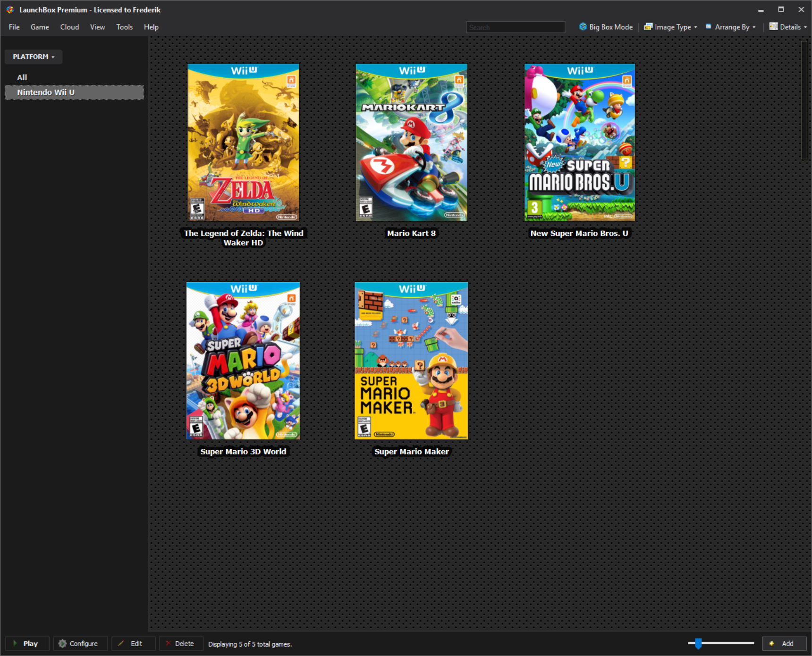Select Nintendo Wii U platform
This screenshot has height=656, width=812.
click(x=74, y=92)
